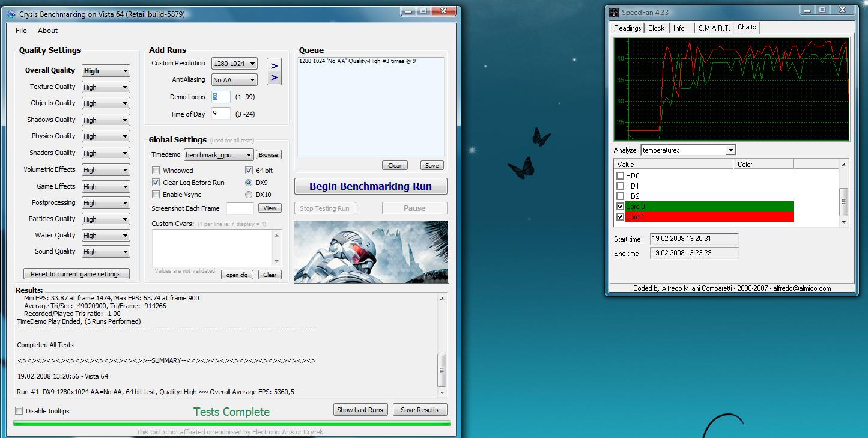
Task: Click Reset to current game settings
Action: [x=76, y=274]
